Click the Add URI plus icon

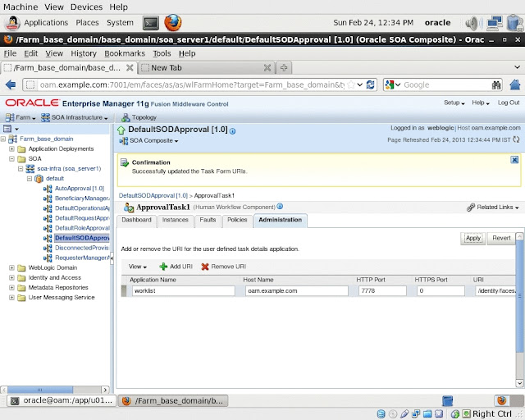tap(163, 267)
